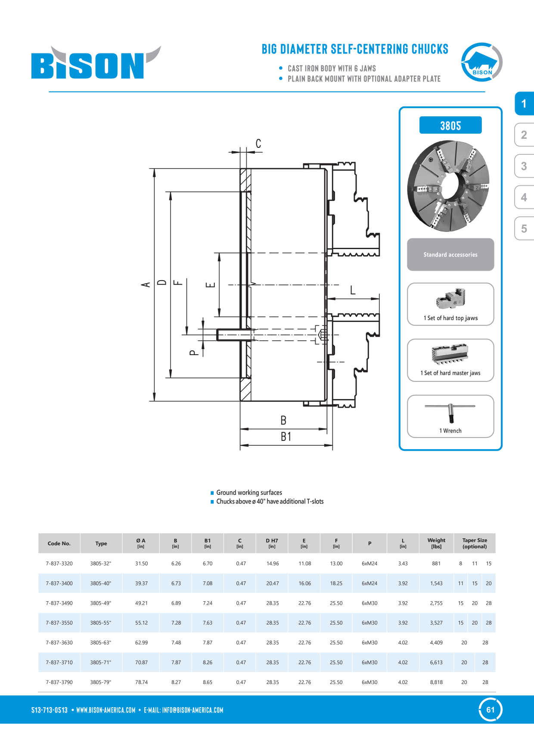This screenshot has height=756, width=534.
Task: Click the 'D H7 [in]' column header
Action: pyautogui.click(x=272, y=544)
